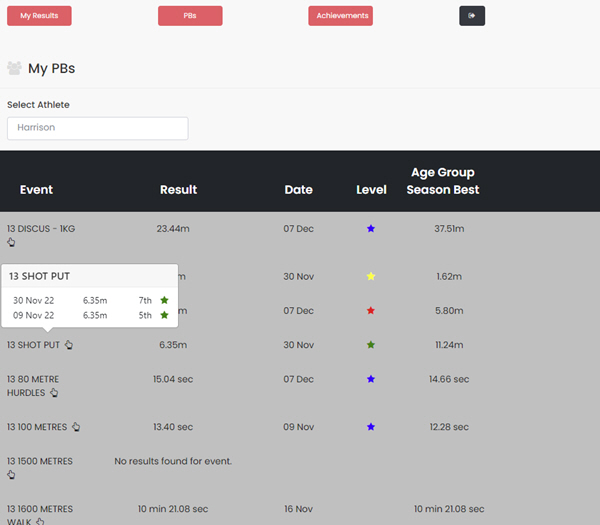Click the blue level star in Discus row
The height and width of the screenshot is (525, 600).
point(371,229)
